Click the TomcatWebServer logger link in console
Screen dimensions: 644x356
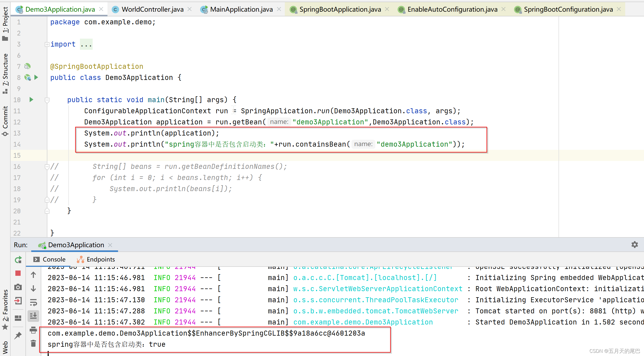click(x=376, y=311)
